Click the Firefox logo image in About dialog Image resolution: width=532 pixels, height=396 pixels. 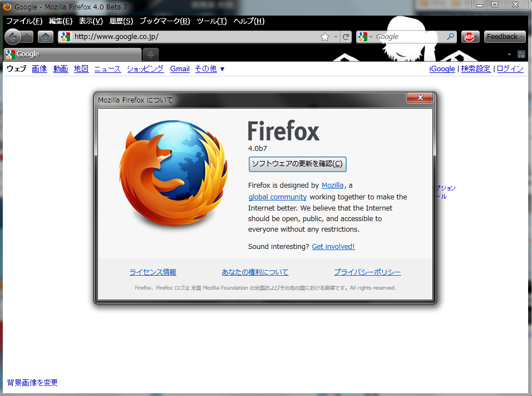(174, 174)
